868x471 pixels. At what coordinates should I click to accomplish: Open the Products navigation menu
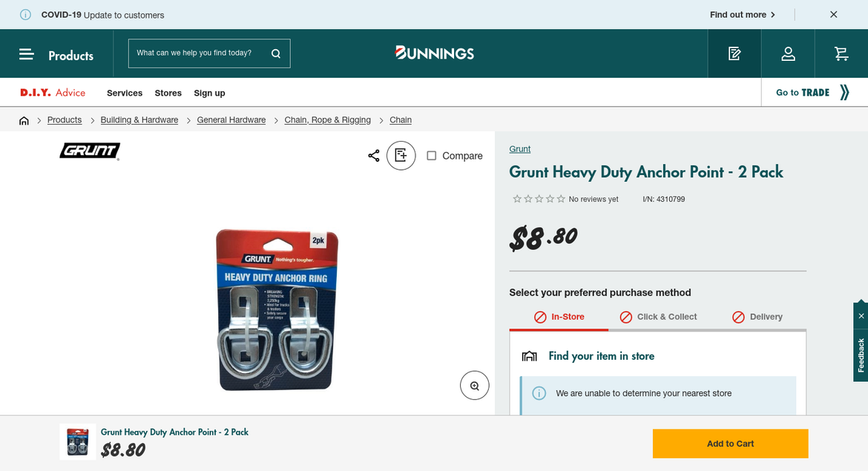(70, 55)
